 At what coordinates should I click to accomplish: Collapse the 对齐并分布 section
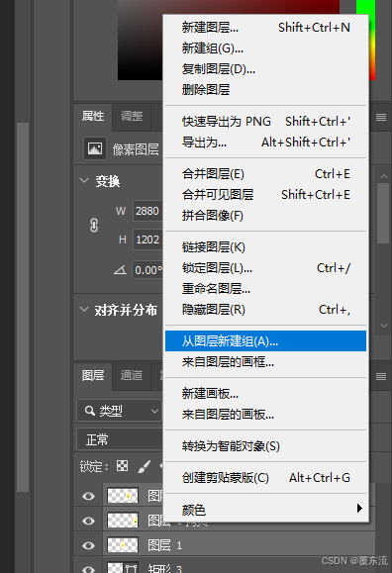click(84, 309)
